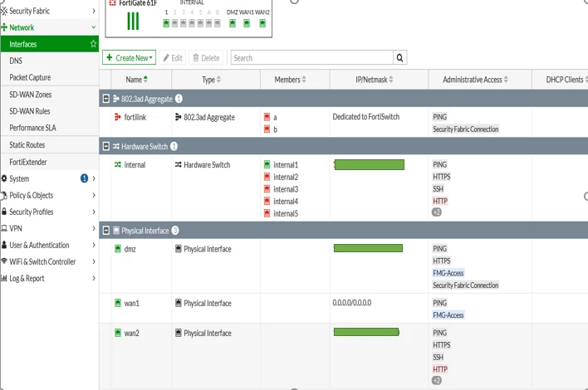Click member port icon for b
Screen dimensions: 588x390
[267, 129]
